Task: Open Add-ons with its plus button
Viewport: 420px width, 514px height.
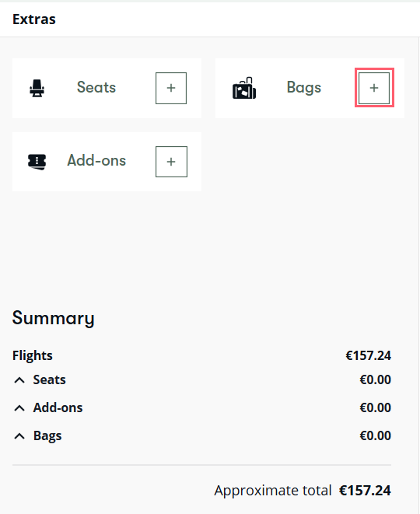Action: click(171, 162)
